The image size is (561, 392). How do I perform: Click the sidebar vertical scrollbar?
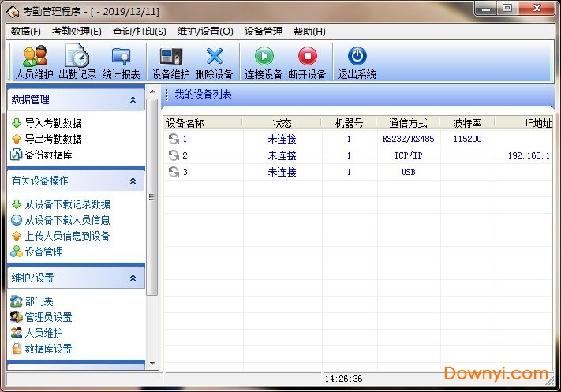point(152,197)
